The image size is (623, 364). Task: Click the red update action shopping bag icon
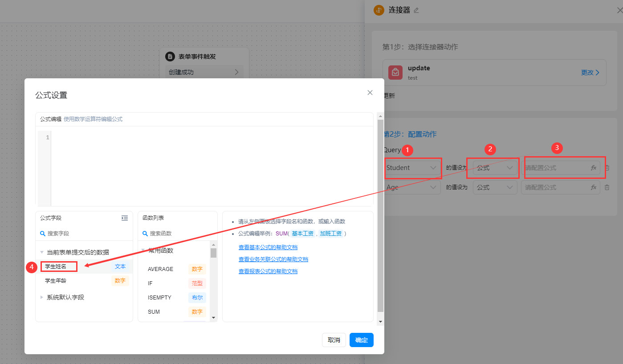coord(395,73)
